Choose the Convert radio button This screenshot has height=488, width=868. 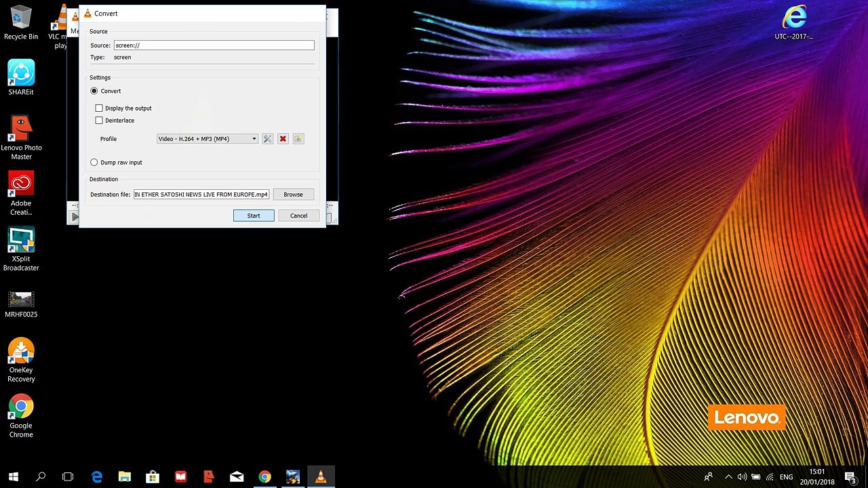pos(94,91)
